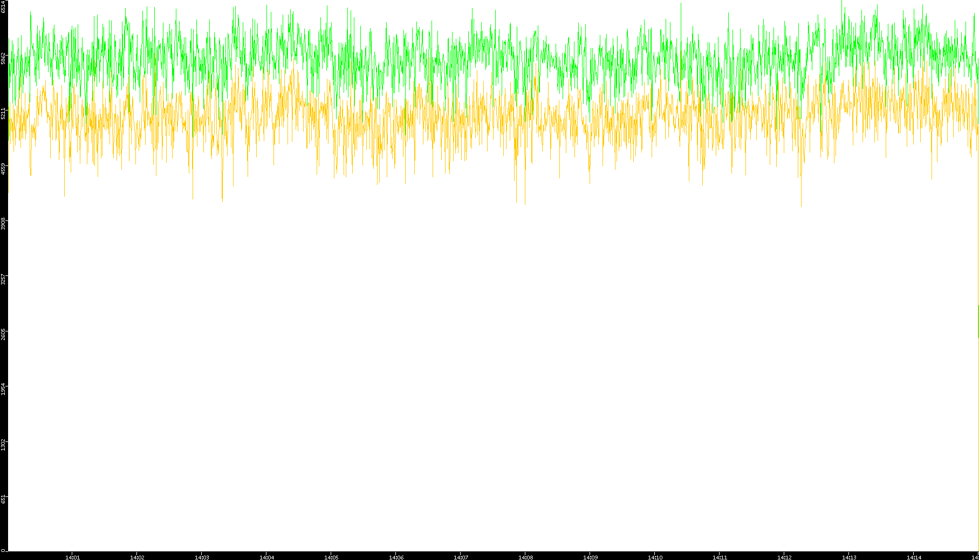979x560 pixels.
Task: Click the 0 origin label on y-axis
Action: coord(3,550)
